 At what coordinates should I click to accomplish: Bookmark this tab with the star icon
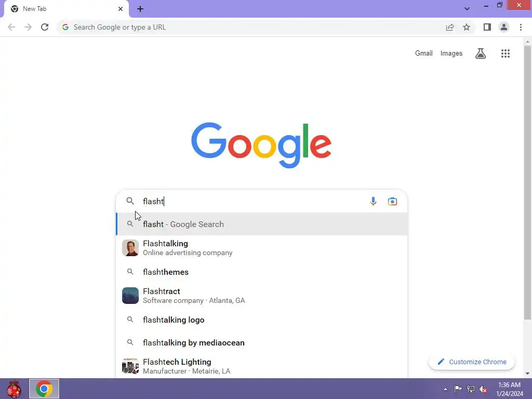pos(467,27)
